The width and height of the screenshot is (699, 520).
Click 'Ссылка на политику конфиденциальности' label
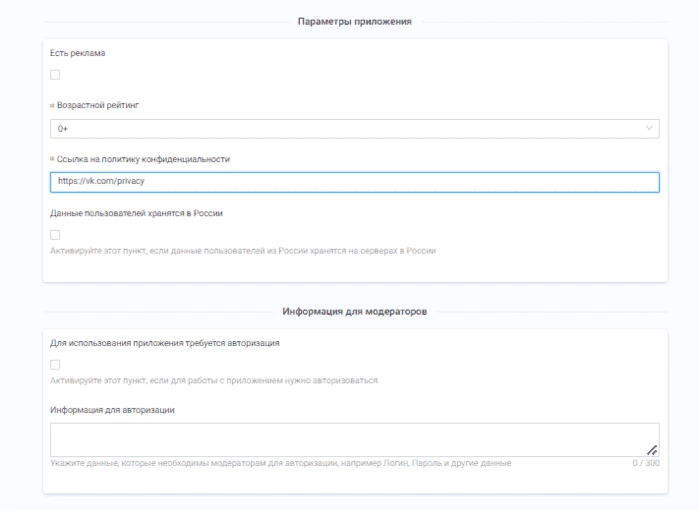click(x=143, y=159)
